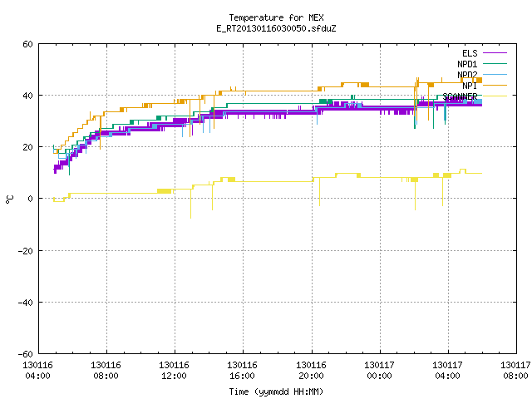The image size is (532, 399).
Task: Click the x-axis label '130116 16:00'
Action: tap(242, 371)
